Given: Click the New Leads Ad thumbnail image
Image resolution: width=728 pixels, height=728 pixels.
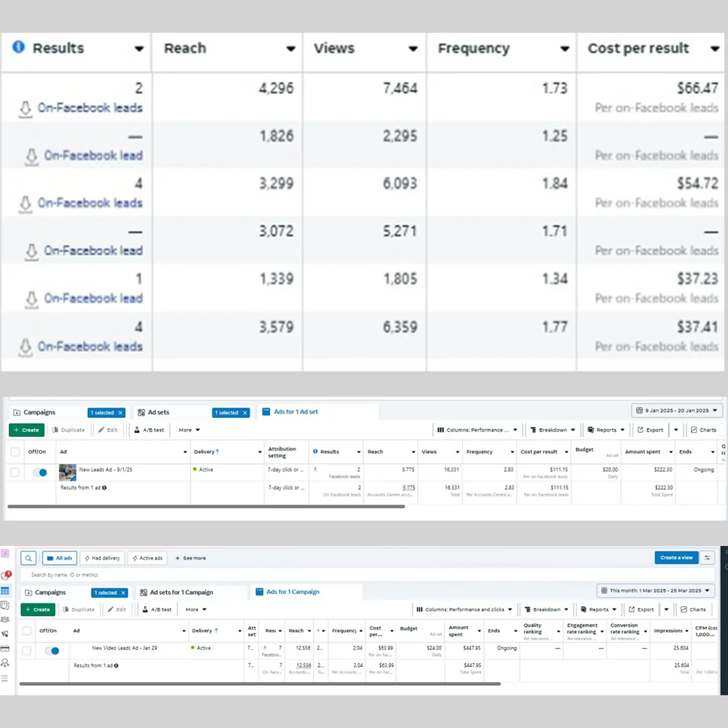Looking at the screenshot, I should point(68,472).
